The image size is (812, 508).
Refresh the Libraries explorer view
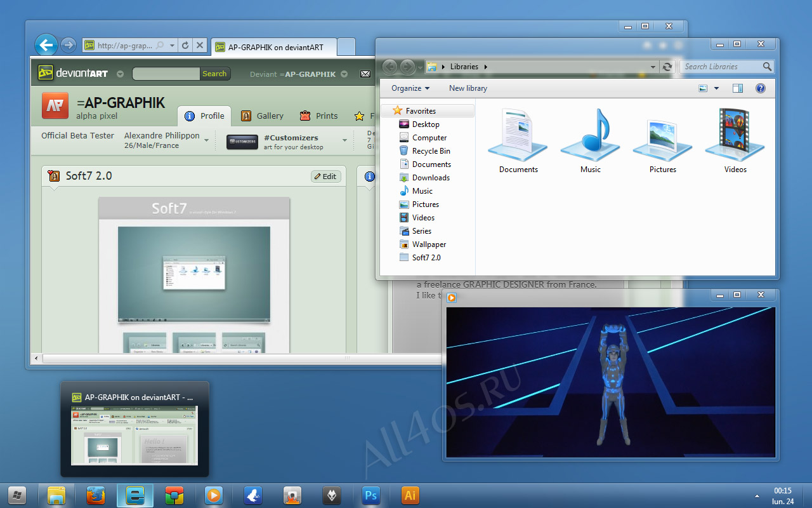[667, 67]
